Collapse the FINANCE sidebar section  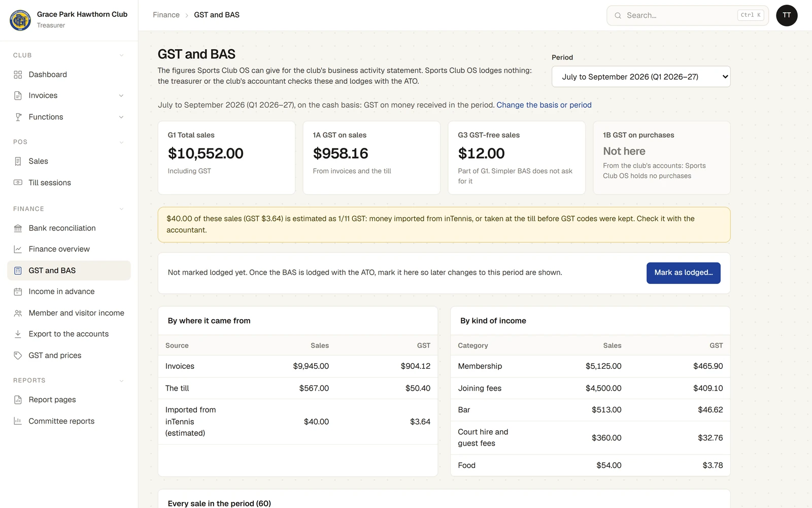121,209
